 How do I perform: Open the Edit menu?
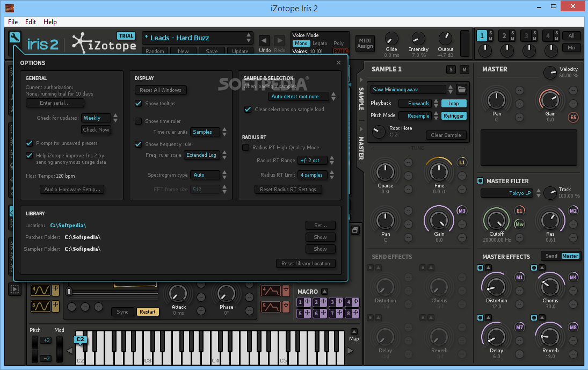tap(31, 21)
